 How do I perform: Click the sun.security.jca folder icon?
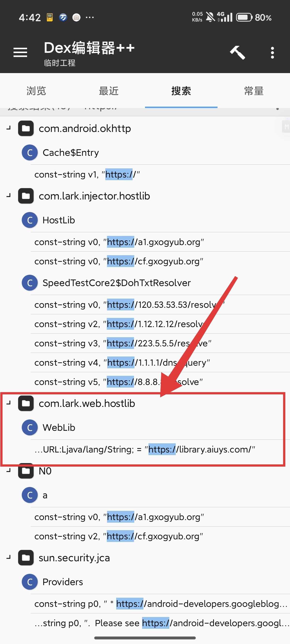coord(26,558)
